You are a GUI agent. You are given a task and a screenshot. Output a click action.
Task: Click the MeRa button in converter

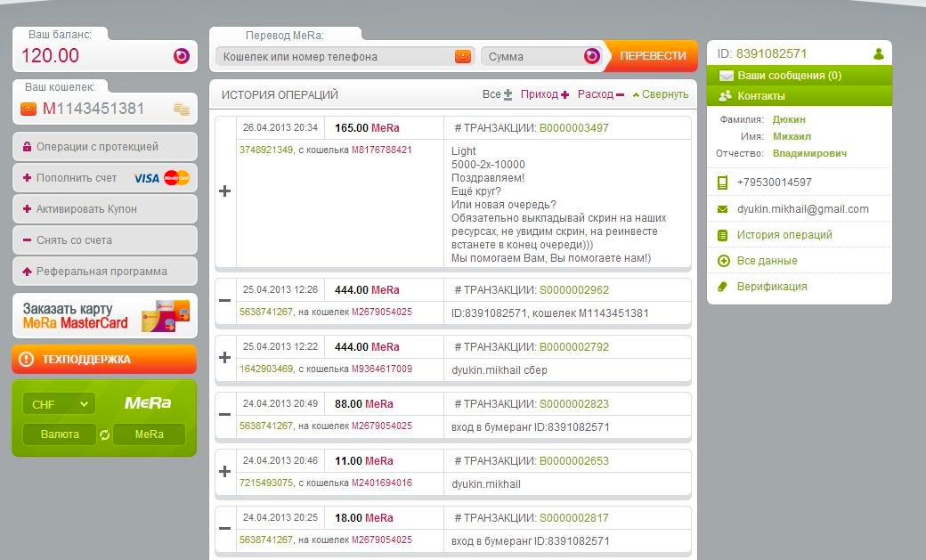pos(149,434)
